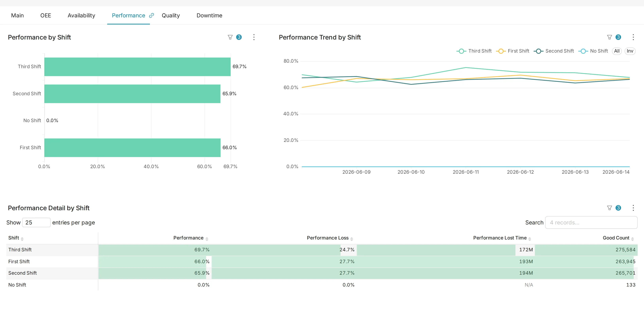Open three-dot menu for Performance Trend by Shift
This screenshot has height=328, width=644.
point(633,37)
